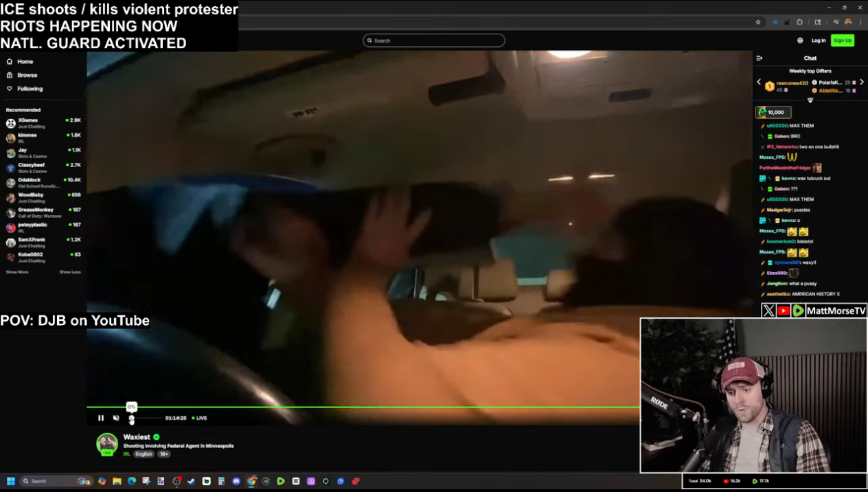
Task: Collapse the chat panel using the arrow icon
Action: pos(759,58)
